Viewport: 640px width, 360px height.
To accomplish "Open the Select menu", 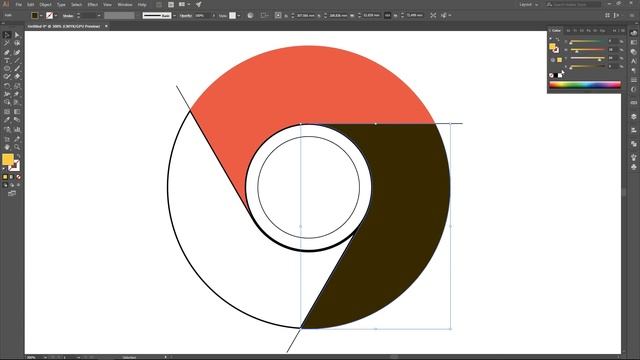I will [76, 4].
